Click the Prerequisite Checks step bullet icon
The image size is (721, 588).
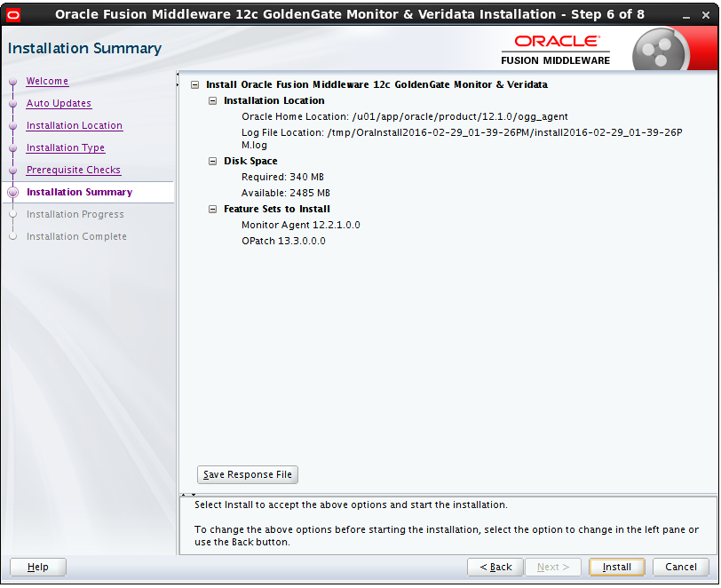tap(12, 171)
